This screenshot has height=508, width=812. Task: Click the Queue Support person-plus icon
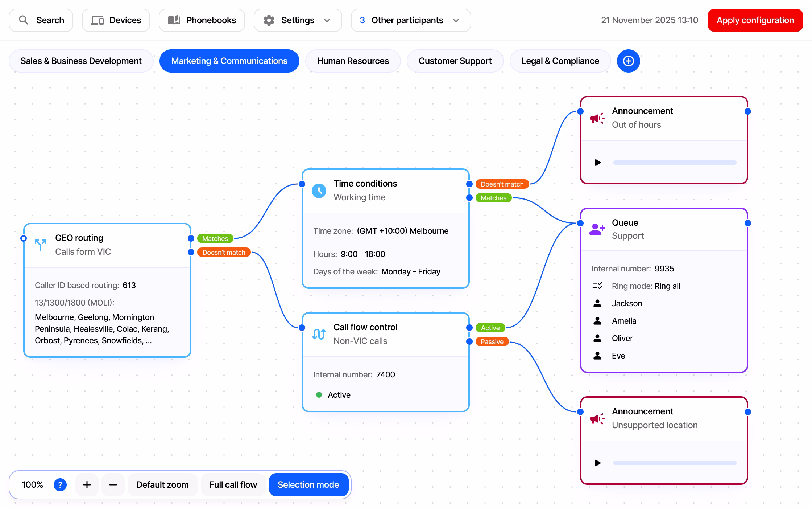coord(597,229)
